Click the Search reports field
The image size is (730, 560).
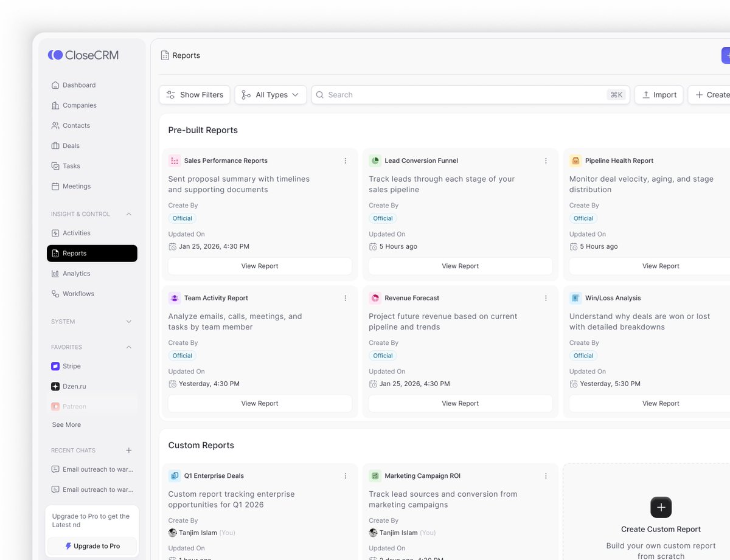[471, 95]
